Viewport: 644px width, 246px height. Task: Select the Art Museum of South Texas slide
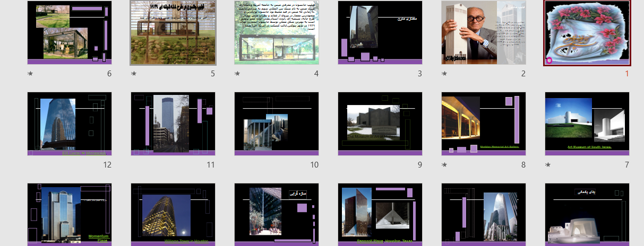tap(587, 124)
